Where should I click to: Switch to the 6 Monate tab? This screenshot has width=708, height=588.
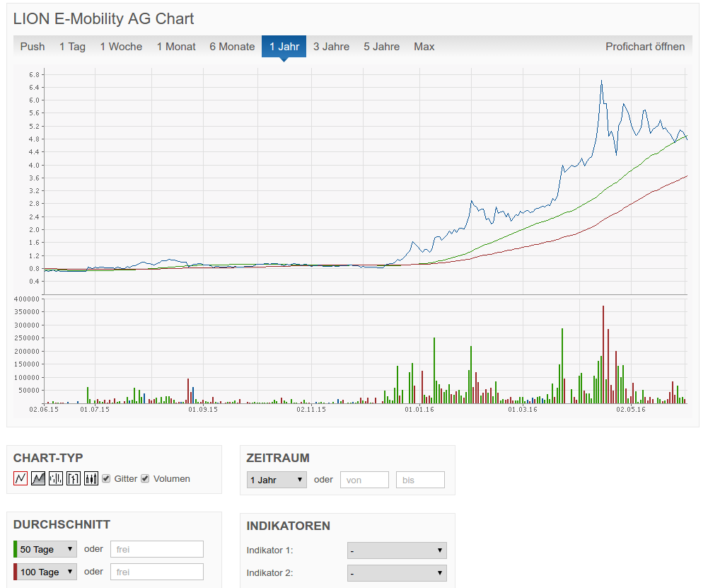232,46
